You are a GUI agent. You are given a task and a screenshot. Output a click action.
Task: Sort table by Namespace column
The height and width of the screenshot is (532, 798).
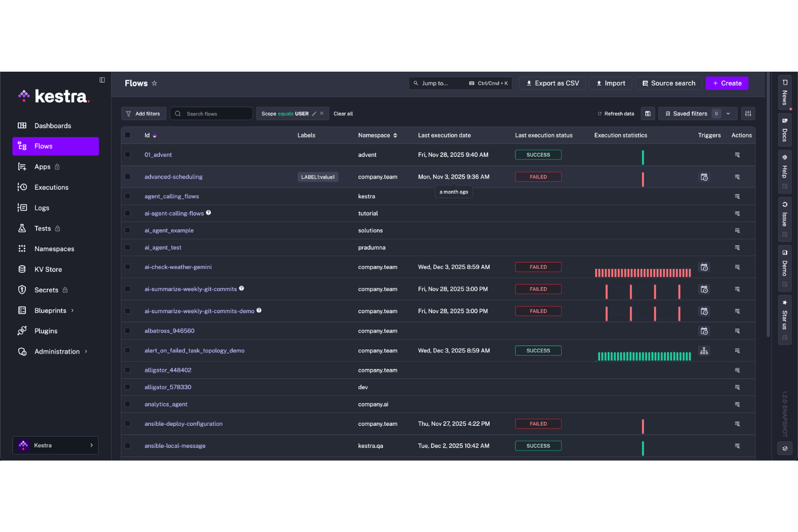coord(377,135)
